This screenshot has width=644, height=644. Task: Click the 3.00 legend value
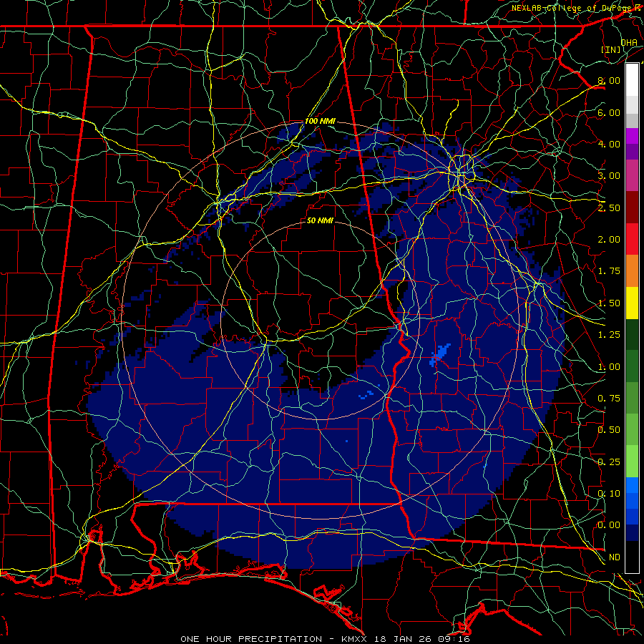[x=609, y=176]
